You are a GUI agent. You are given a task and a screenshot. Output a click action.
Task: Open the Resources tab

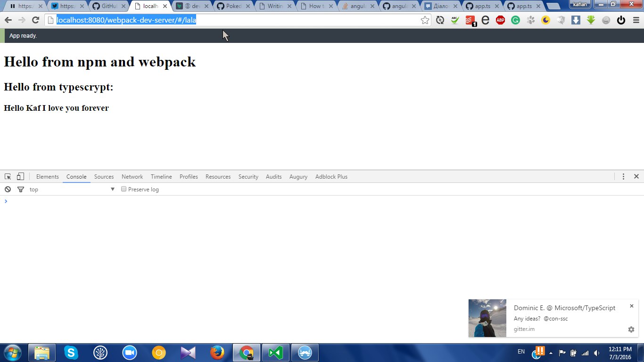click(x=218, y=177)
